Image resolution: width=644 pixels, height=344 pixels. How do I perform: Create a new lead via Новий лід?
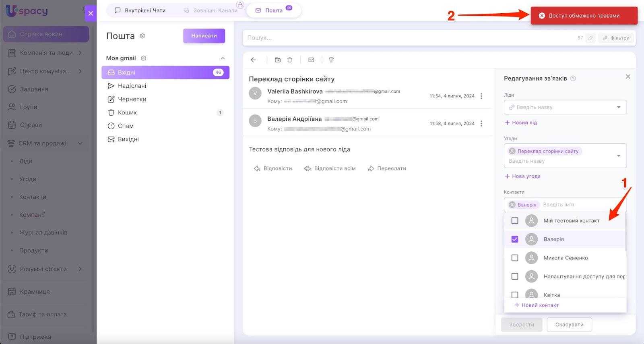(x=521, y=122)
